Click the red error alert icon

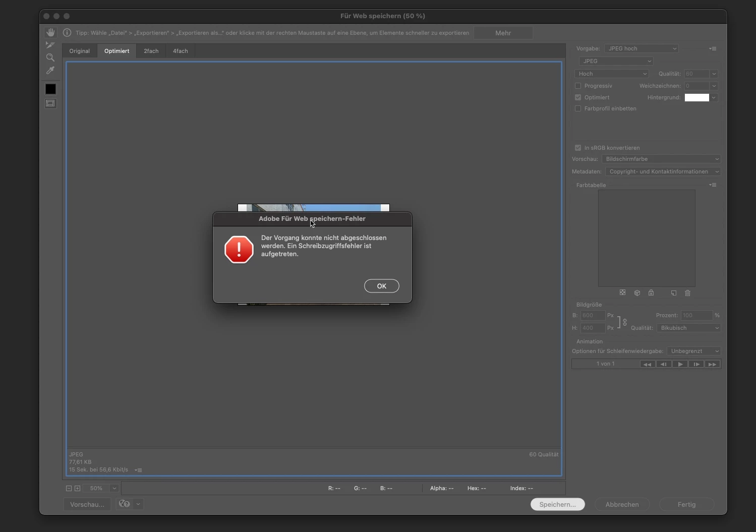[x=239, y=249]
